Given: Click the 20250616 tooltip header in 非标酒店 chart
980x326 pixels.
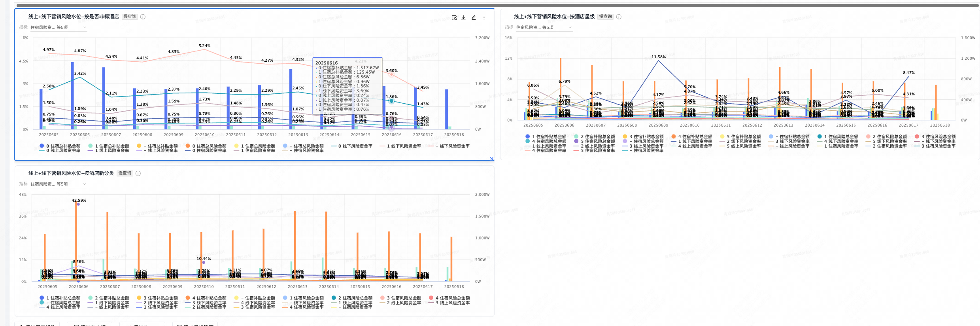Looking at the screenshot, I should click(327, 63).
